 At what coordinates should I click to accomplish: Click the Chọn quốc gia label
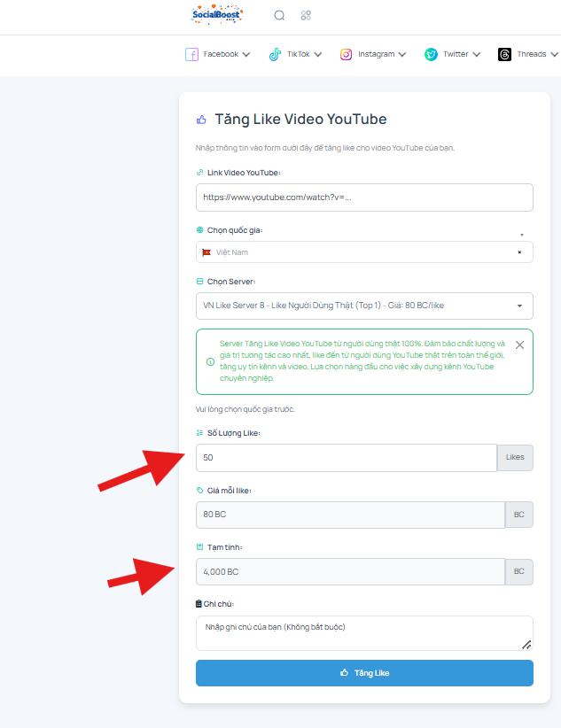235,230
